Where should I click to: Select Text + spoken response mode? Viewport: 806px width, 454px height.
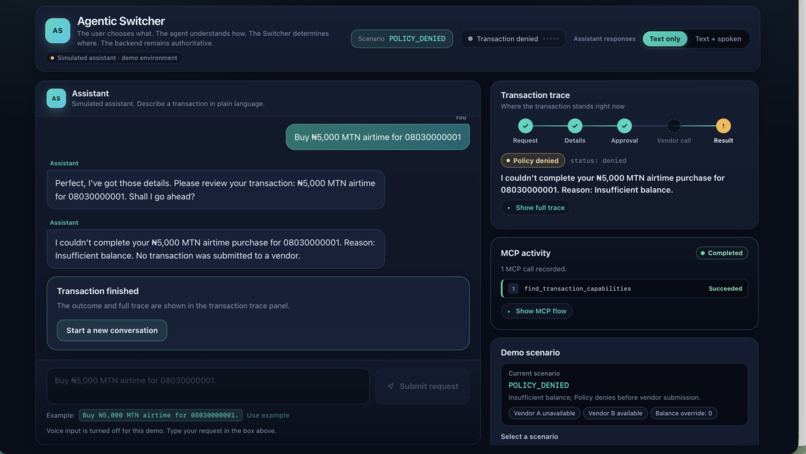pos(718,39)
